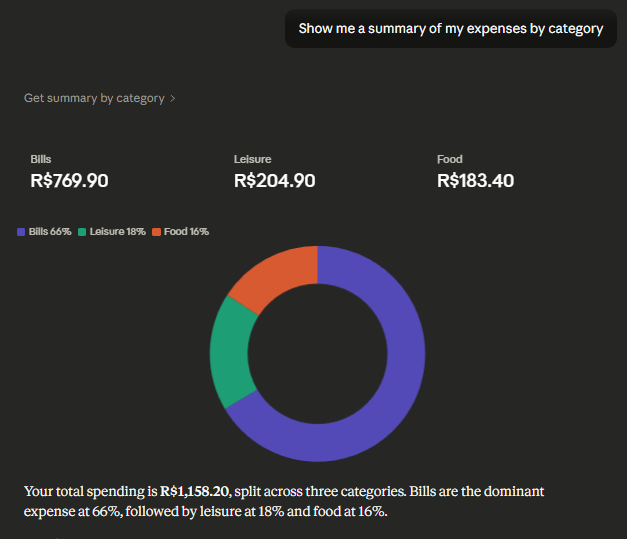Click the Food amount R$183.40
The image size is (627, 539).
click(x=475, y=181)
